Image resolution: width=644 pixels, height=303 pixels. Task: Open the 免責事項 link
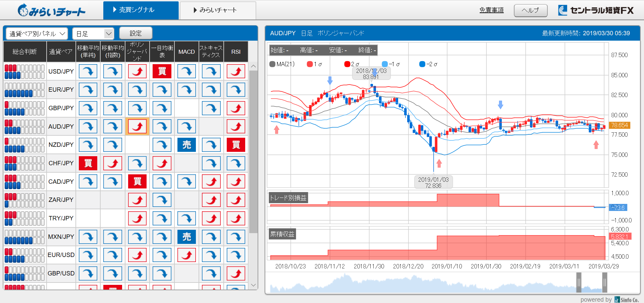[491, 10]
